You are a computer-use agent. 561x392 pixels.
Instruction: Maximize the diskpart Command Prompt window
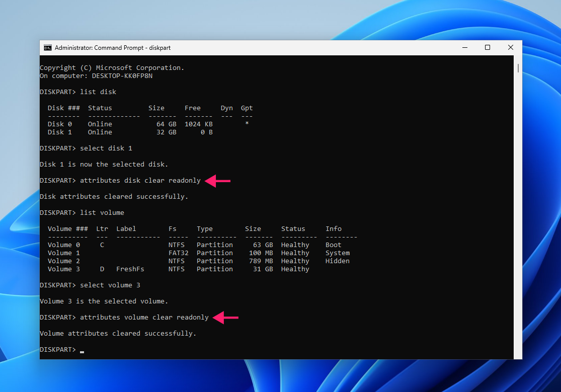pyautogui.click(x=488, y=48)
